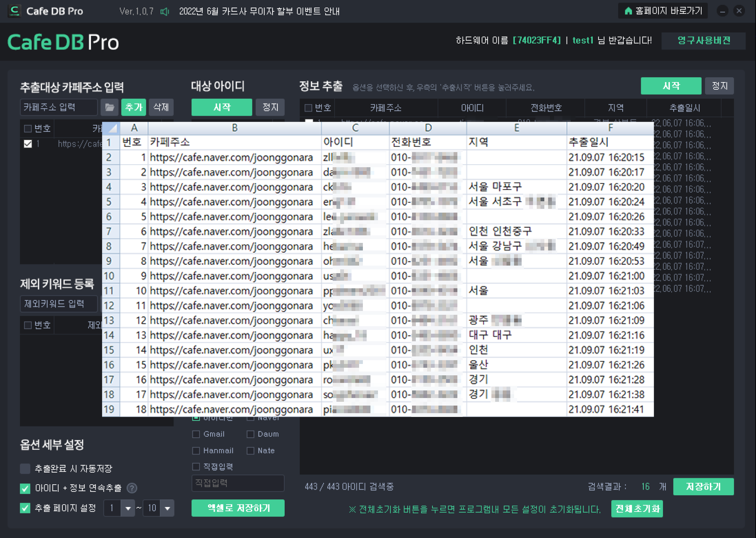Enable the 직접입력 checkbox
The width and height of the screenshot is (756, 538).
pyautogui.click(x=196, y=467)
